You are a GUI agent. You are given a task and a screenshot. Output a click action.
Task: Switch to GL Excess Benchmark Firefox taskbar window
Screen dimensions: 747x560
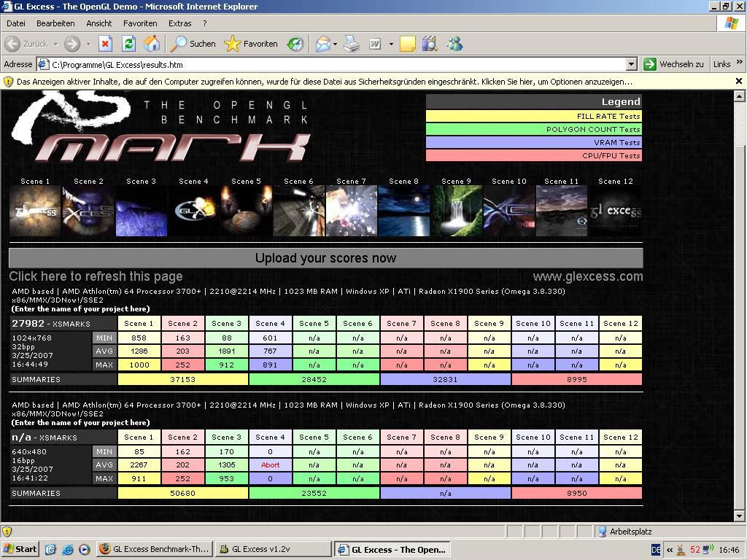coord(155,549)
